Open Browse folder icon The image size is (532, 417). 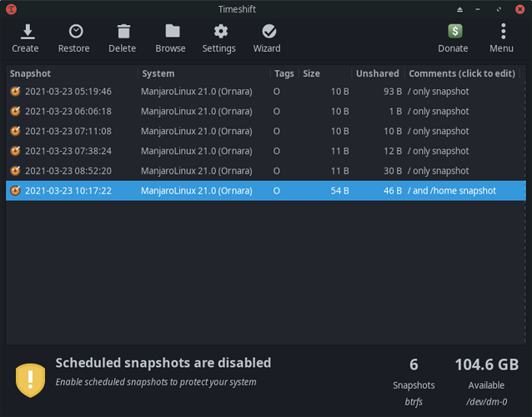pyautogui.click(x=173, y=31)
